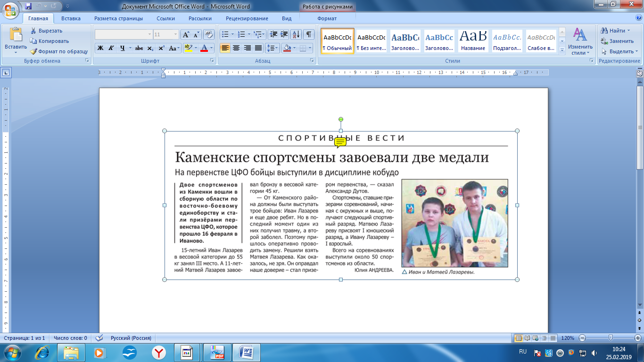The height and width of the screenshot is (362, 644).
Task: Open the Рецензирование ribbon tab
Action: 247,18
